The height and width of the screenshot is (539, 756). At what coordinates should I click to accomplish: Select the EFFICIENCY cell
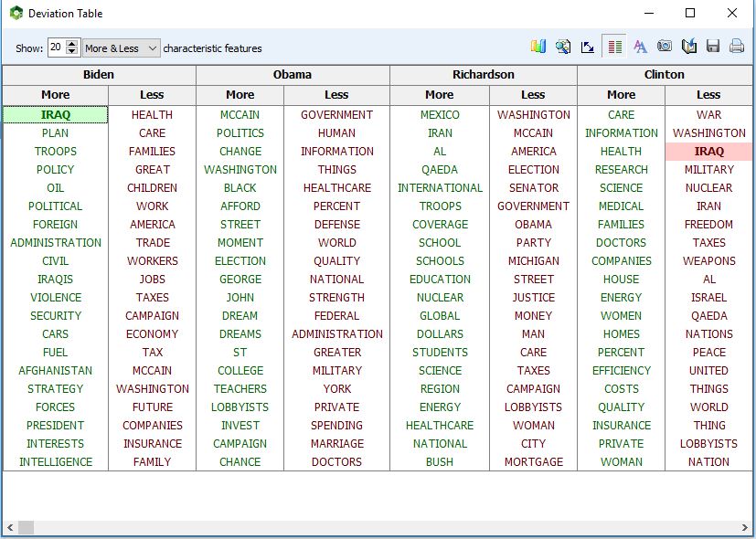[x=622, y=370]
